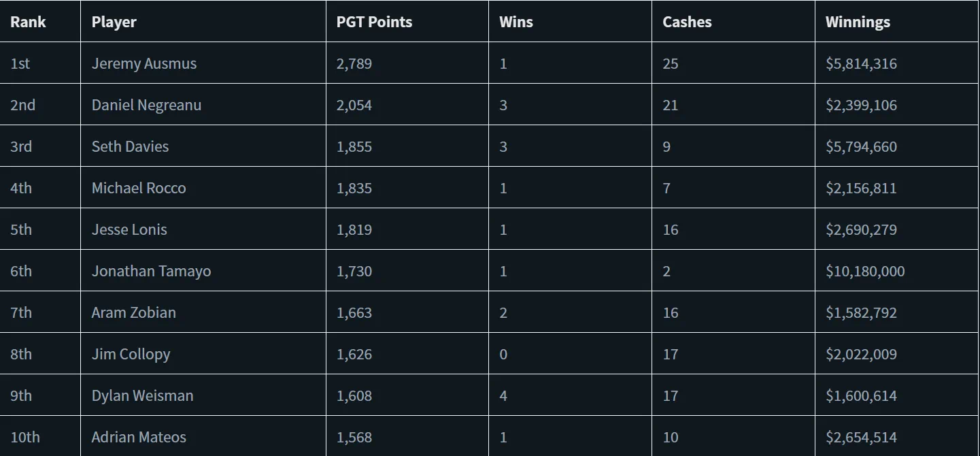Click the PGT Points column header
Image resolution: width=980 pixels, height=456 pixels.
(374, 22)
